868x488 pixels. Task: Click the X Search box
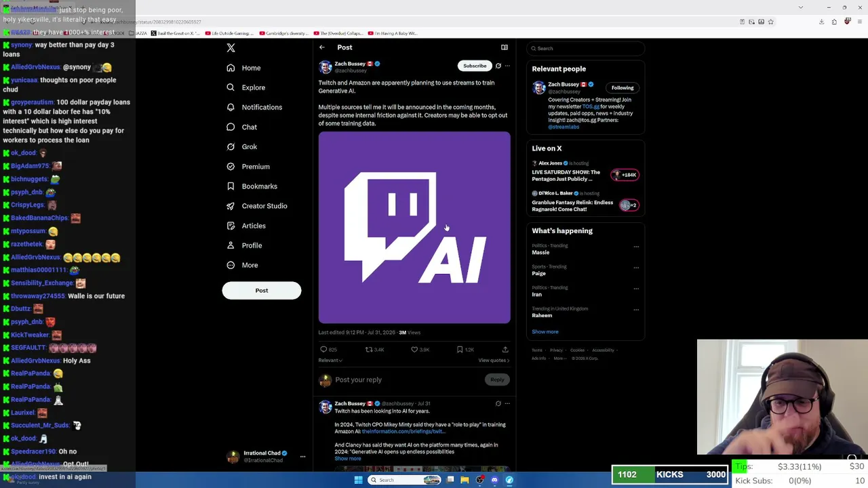[x=585, y=48]
